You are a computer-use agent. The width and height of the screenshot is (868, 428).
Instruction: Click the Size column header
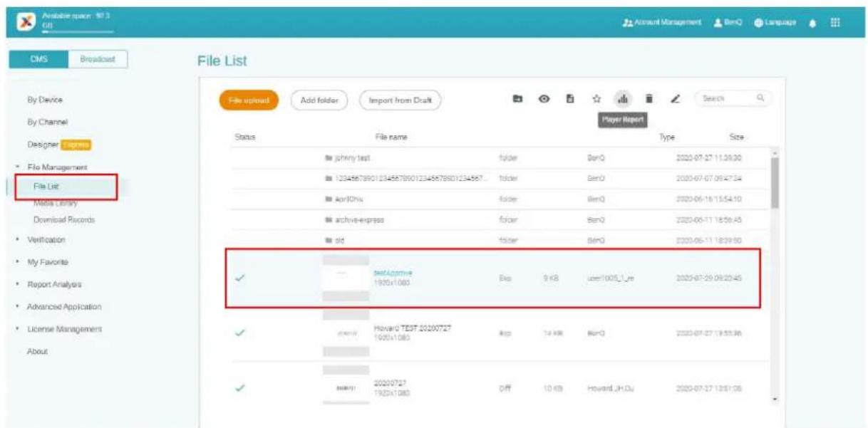click(737, 137)
